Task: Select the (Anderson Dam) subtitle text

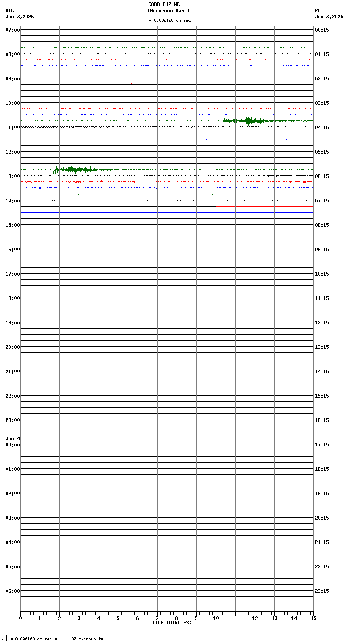Action: [x=169, y=11]
